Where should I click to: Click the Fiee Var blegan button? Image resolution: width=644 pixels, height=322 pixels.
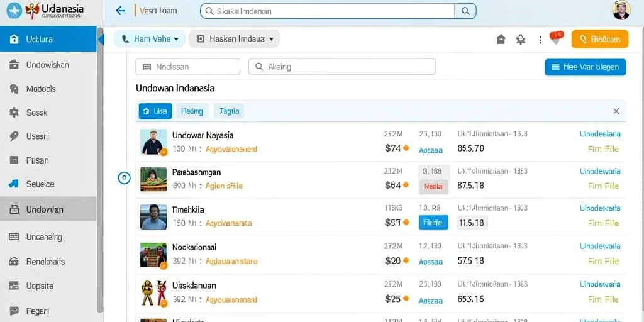point(586,67)
